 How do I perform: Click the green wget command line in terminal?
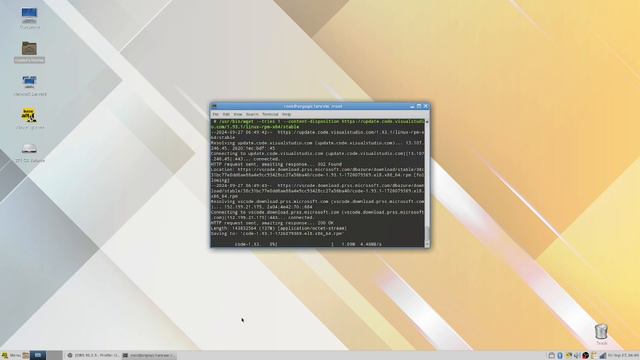pyautogui.click(x=318, y=124)
